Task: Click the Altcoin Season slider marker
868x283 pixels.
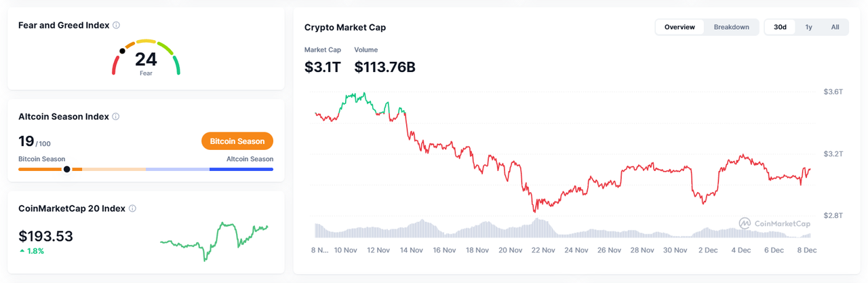Action: pyautogui.click(x=66, y=169)
